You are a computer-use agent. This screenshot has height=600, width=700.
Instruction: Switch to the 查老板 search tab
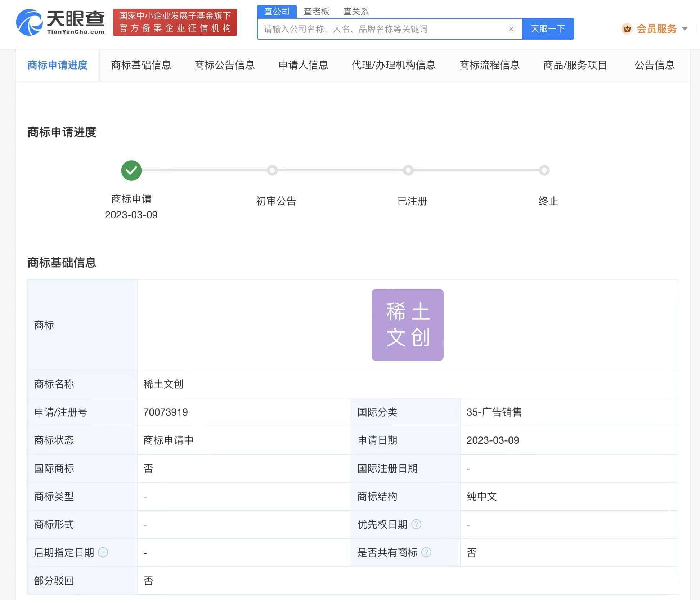click(x=316, y=12)
